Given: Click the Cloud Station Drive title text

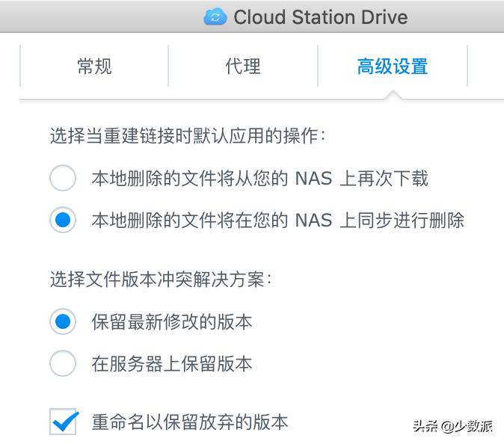Looking at the screenshot, I should coord(321,17).
